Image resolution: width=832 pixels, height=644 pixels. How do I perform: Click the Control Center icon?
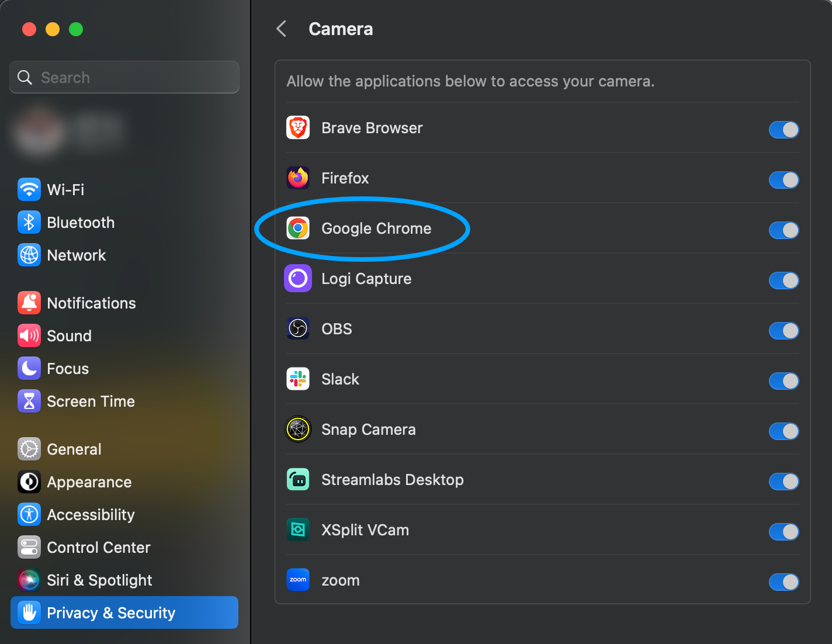[29, 547]
